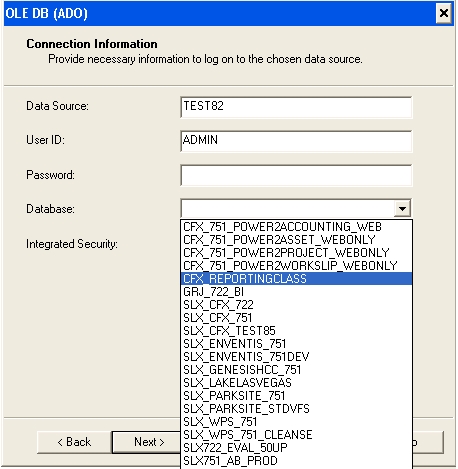Select CFX_REPORTINGCLASS from the list
Viewport: 458px width, 469px height.
tap(296, 279)
